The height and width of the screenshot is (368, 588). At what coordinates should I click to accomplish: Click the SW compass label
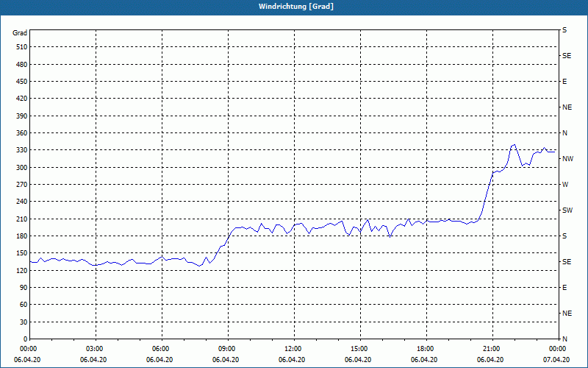tap(567, 210)
